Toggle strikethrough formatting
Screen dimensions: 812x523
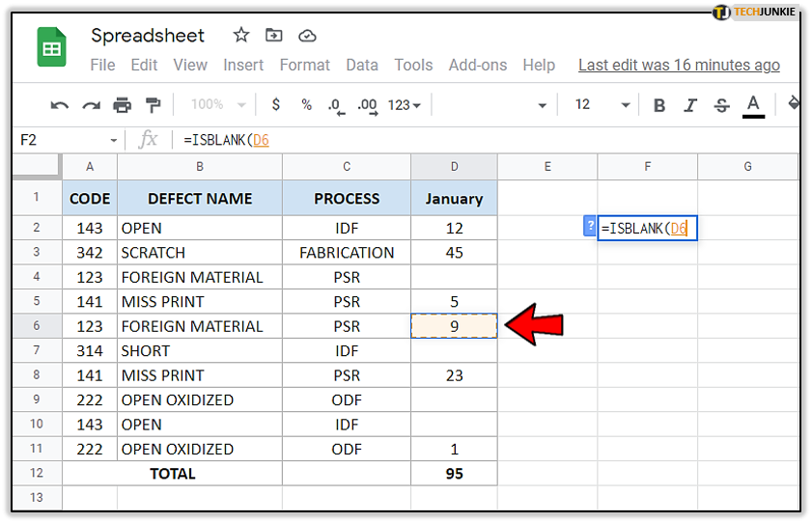pos(721,105)
